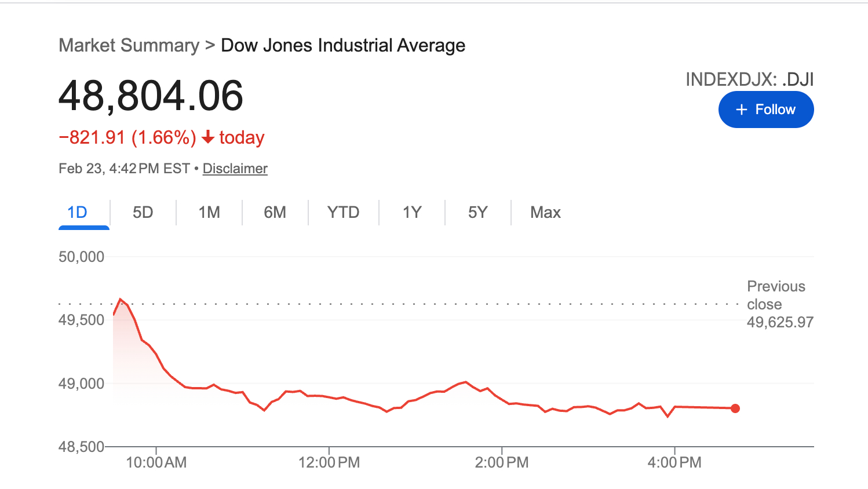Click the 12:00 PM axis label
Viewport: 868px width, 489px height.
(x=329, y=462)
